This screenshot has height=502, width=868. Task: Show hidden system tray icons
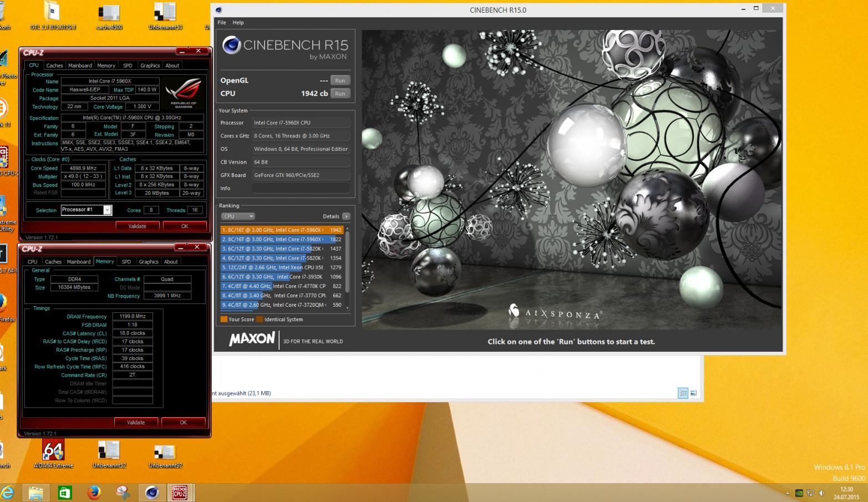tap(788, 493)
